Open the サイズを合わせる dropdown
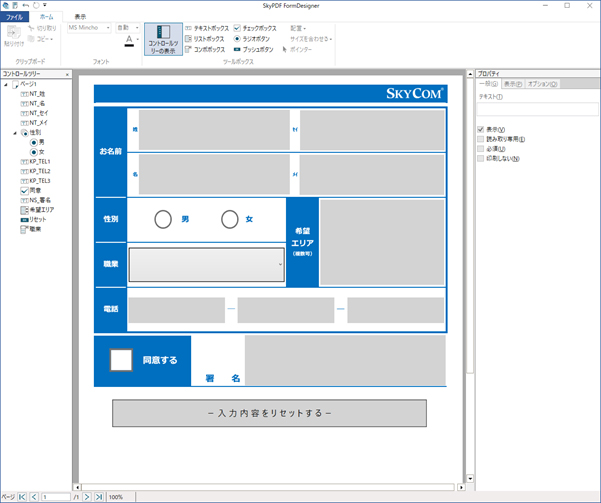 [311, 39]
